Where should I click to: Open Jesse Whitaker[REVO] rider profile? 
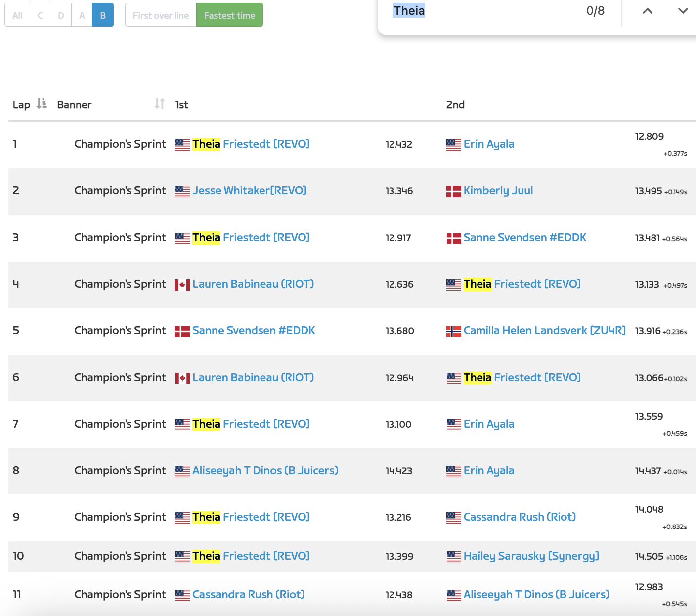(x=249, y=191)
